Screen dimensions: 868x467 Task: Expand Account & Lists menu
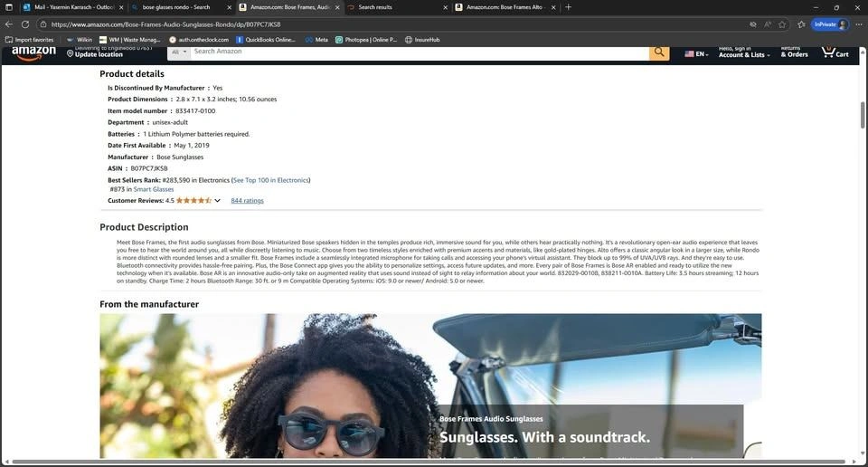[745, 54]
